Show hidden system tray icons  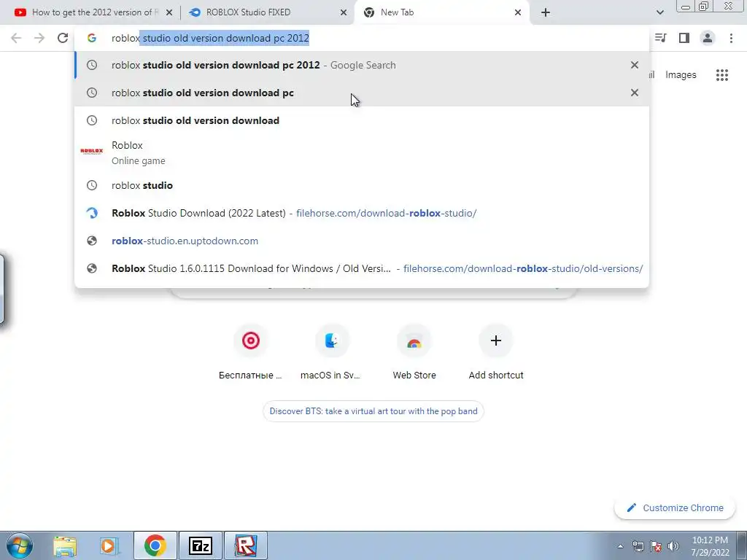click(620, 546)
